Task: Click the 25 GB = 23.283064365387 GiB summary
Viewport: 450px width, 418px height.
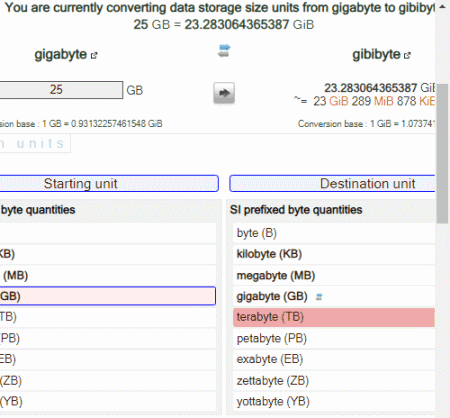Action: [x=224, y=24]
